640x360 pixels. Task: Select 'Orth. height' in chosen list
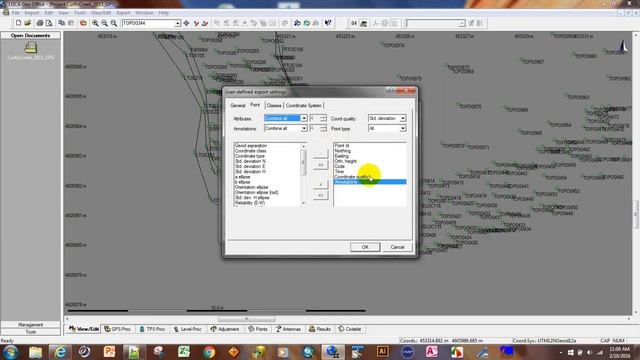pos(346,161)
